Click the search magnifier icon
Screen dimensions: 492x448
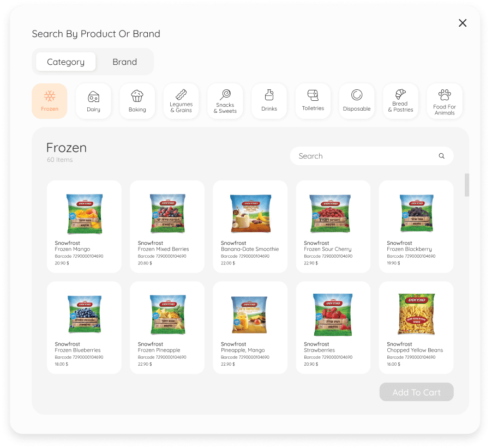click(x=441, y=156)
